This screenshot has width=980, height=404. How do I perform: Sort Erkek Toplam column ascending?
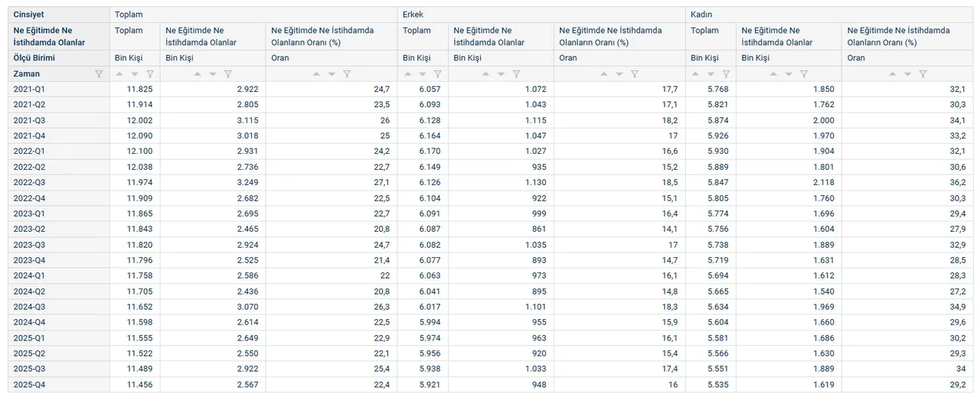click(407, 74)
